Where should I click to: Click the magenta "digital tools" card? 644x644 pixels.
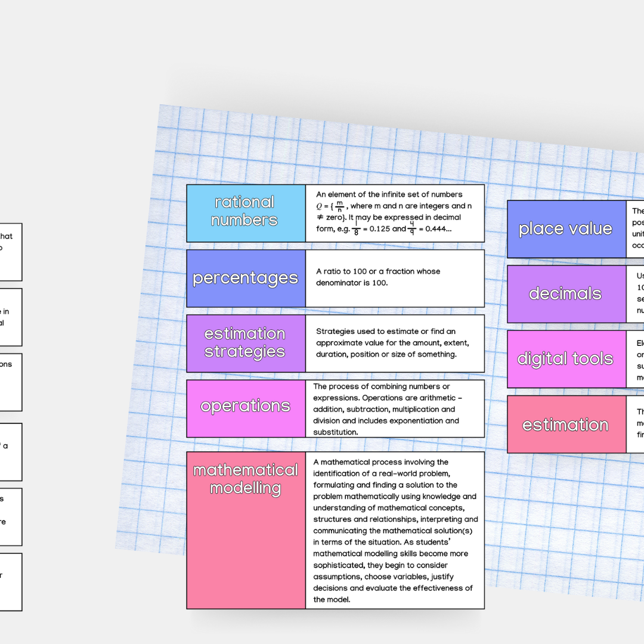[x=565, y=358]
